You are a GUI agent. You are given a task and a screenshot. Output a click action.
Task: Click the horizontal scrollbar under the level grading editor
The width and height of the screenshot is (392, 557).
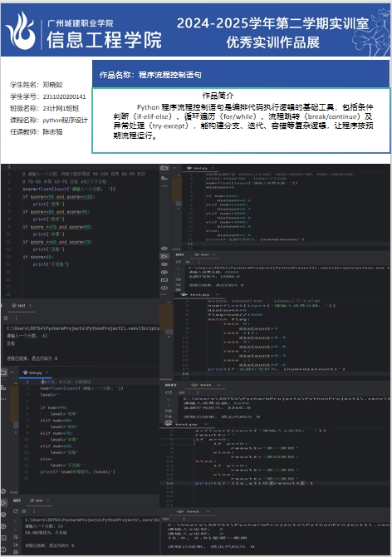click(14, 492)
